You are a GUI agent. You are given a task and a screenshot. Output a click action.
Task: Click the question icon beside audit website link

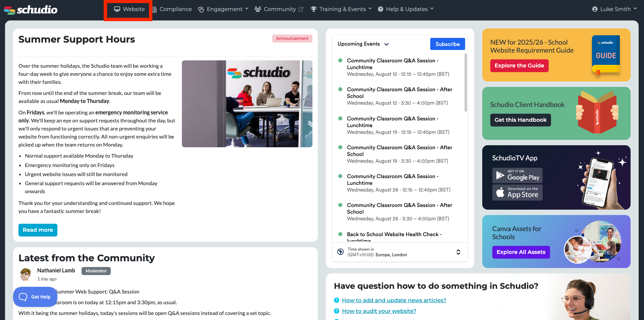[x=337, y=311]
